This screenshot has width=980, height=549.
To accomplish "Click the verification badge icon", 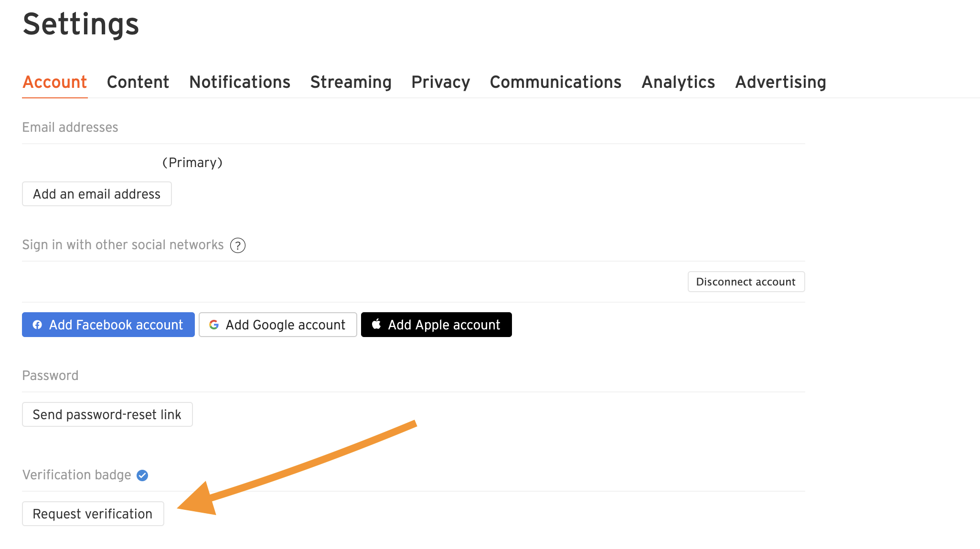I will pos(143,475).
